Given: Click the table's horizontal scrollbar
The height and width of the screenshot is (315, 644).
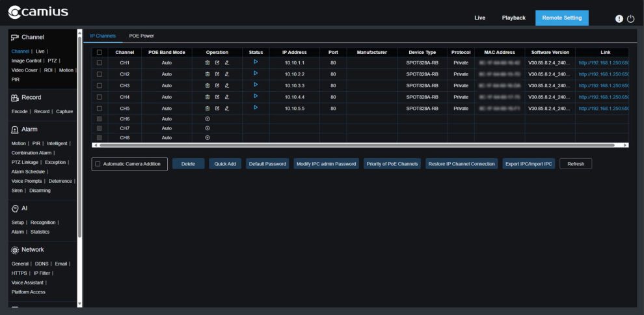Looking at the screenshot, I should (356, 145).
